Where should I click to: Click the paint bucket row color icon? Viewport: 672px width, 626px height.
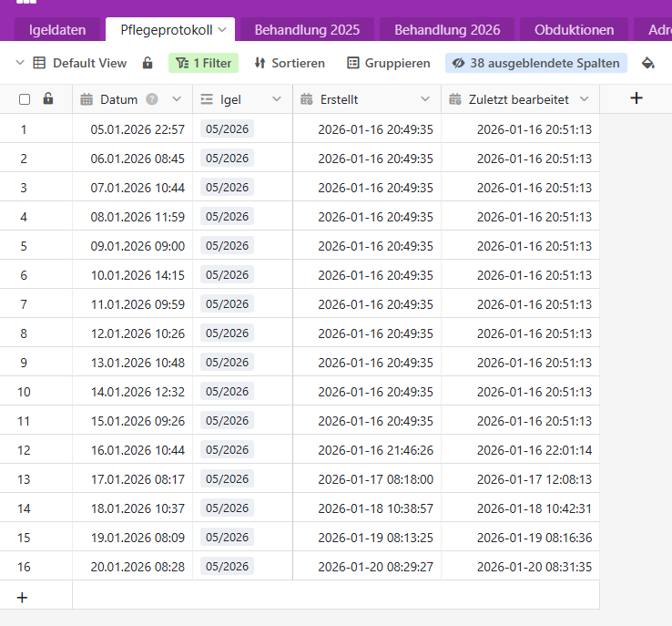648,63
